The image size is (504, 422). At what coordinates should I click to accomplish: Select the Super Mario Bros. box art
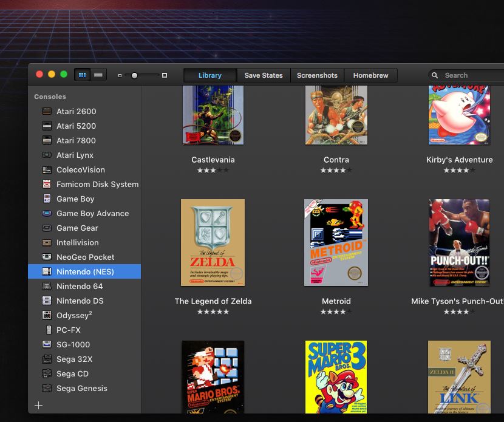[x=213, y=377]
